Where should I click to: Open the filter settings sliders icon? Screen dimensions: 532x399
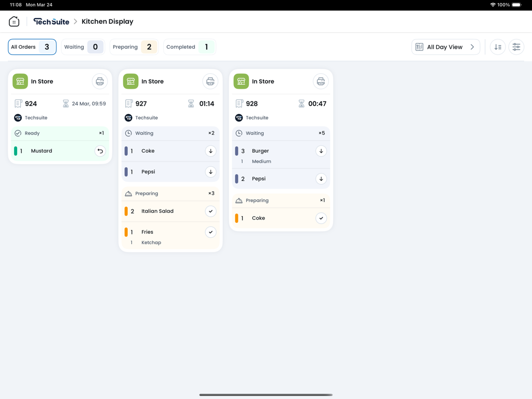point(516,47)
